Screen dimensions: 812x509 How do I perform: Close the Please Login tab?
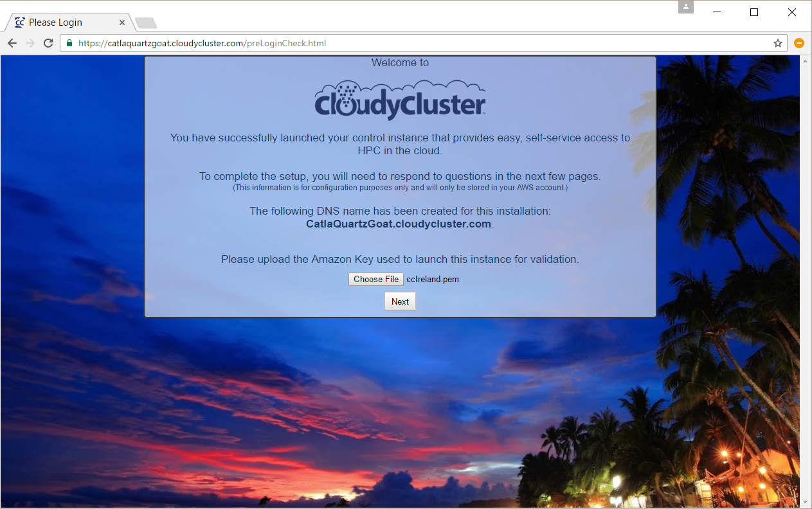122,22
